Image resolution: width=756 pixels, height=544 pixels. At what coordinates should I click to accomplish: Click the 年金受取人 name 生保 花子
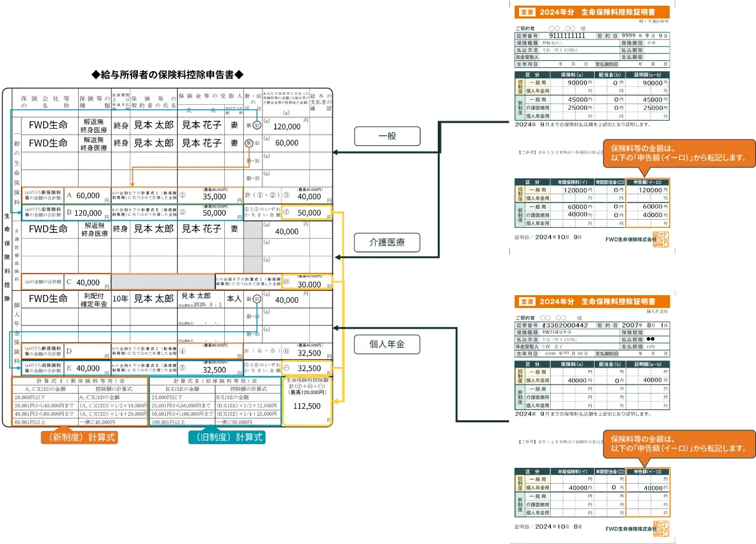553,347
